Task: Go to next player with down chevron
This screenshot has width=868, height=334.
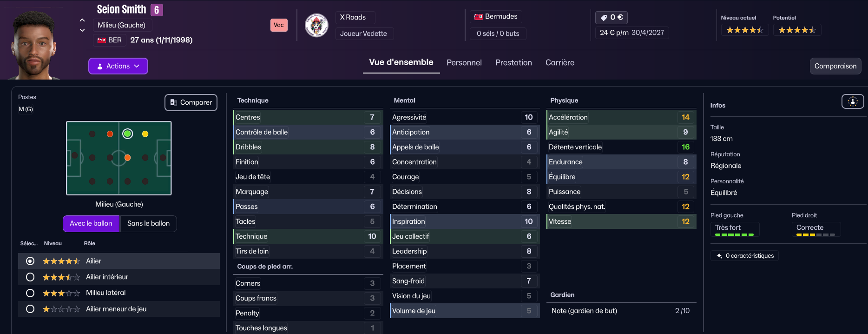Action: (82, 30)
